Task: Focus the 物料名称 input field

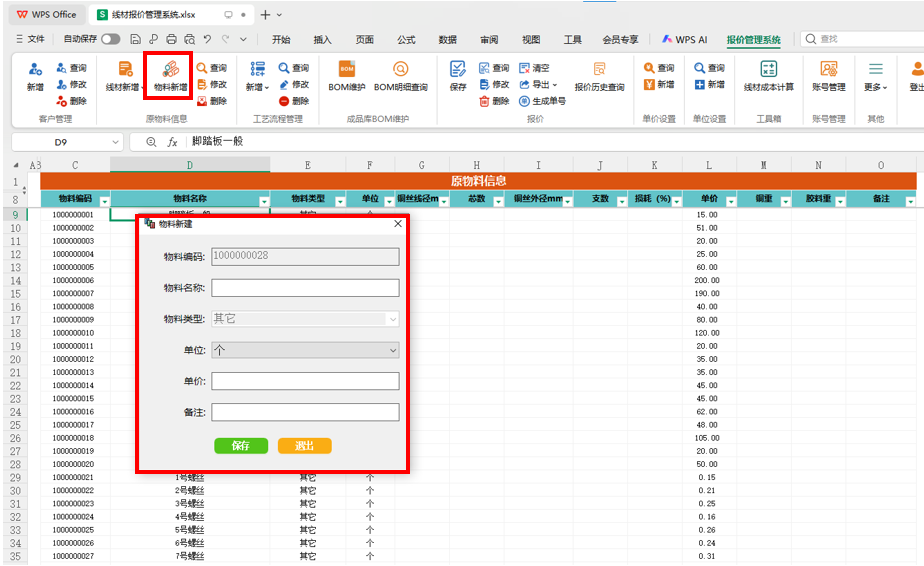Action: coord(305,288)
